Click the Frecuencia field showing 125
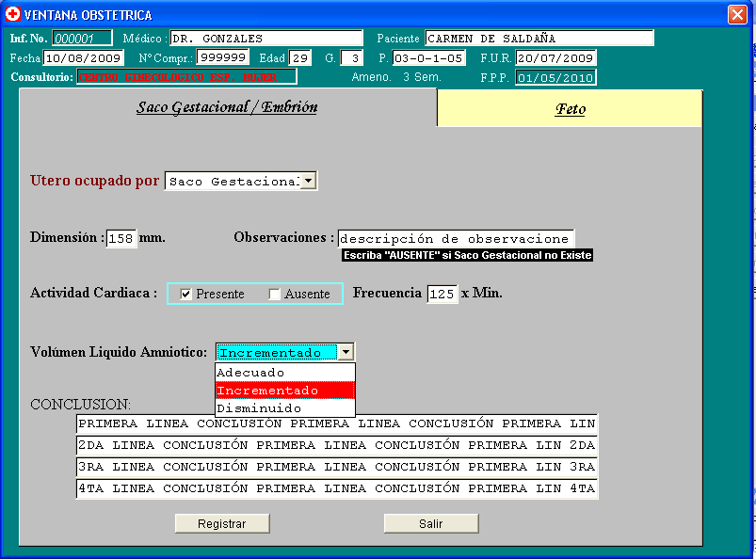Viewport: 756px width, 559px height. [442, 294]
